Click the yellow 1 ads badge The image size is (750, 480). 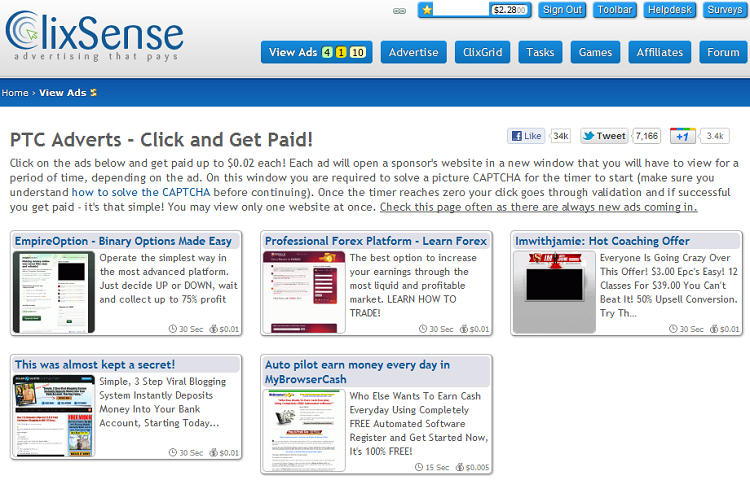pyautogui.click(x=341, y=52)
